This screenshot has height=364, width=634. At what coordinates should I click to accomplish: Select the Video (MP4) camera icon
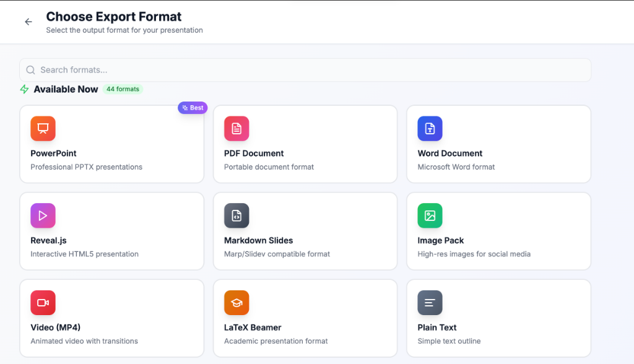click(42, 302)
